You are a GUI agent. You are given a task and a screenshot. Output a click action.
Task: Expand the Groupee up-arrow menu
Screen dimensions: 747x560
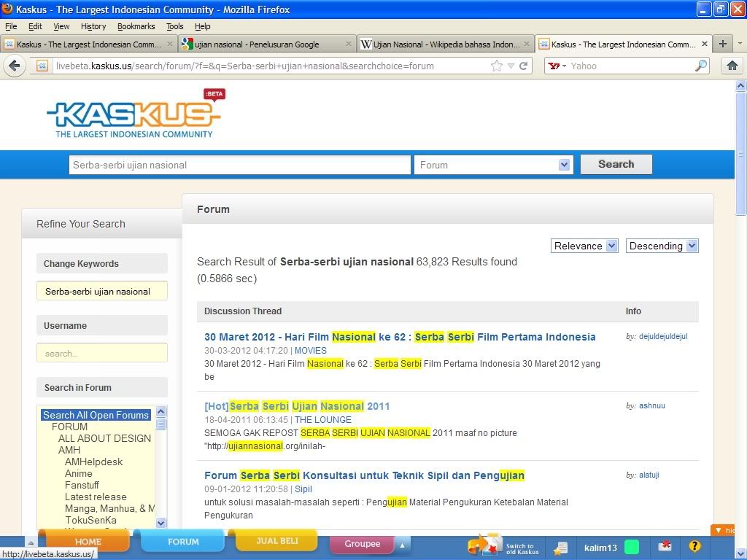pyautogui.click(x=403, y=545)
